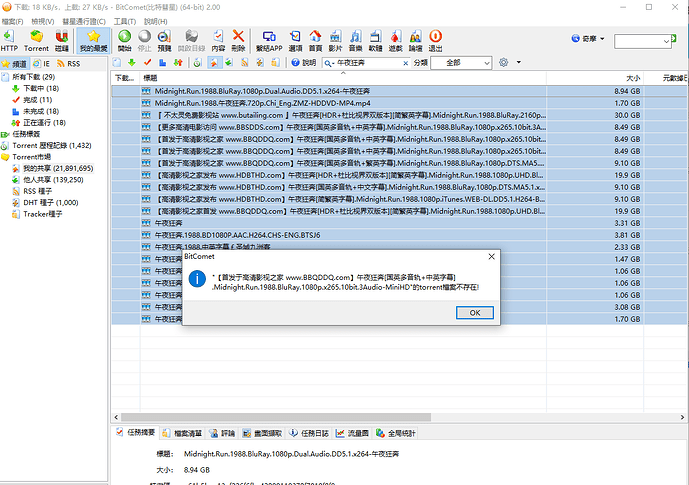Image resolution: width=689 pixels, height=485 pixels.
Task: Expand the small arrow next to gear icon
Action: click(519, 62)
